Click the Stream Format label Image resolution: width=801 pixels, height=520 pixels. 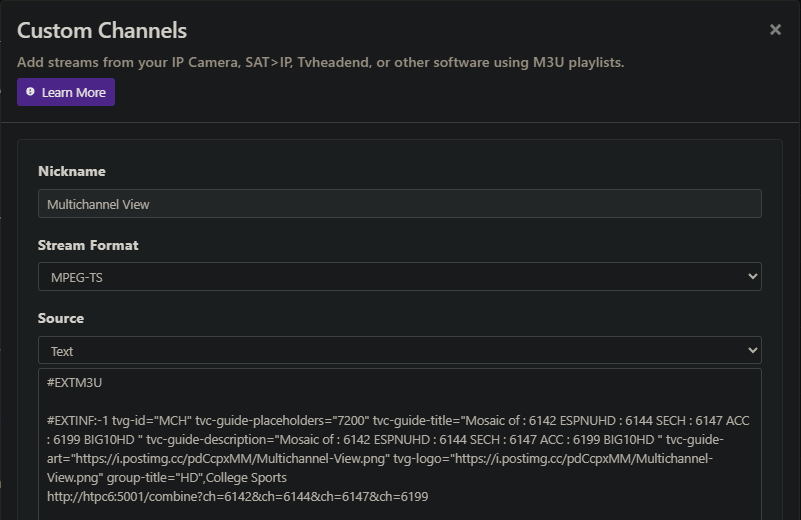coord(88,245)
